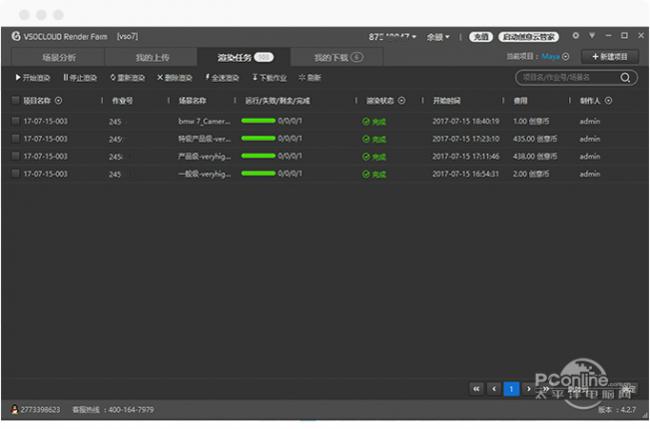Click 开始渲染 start render icon
The width and height of the screenshot is (650, 429).
(x=17, y=77)
